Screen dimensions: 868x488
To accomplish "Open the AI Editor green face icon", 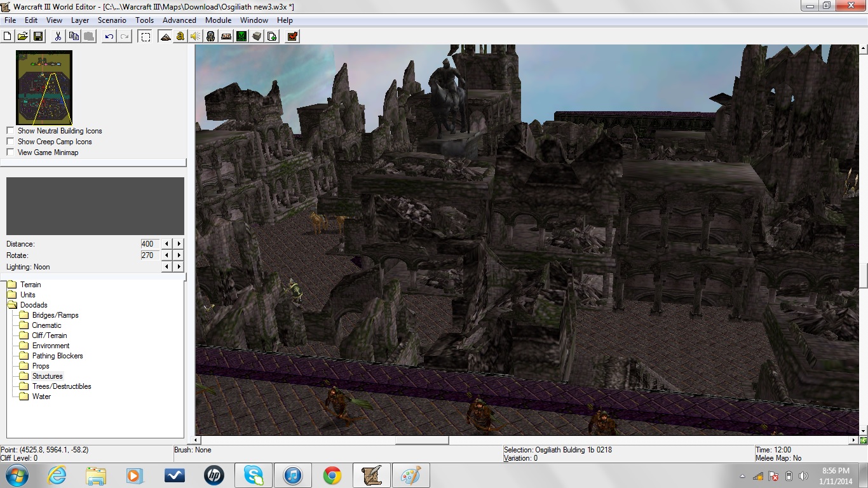I will click(x=241, y=36).
